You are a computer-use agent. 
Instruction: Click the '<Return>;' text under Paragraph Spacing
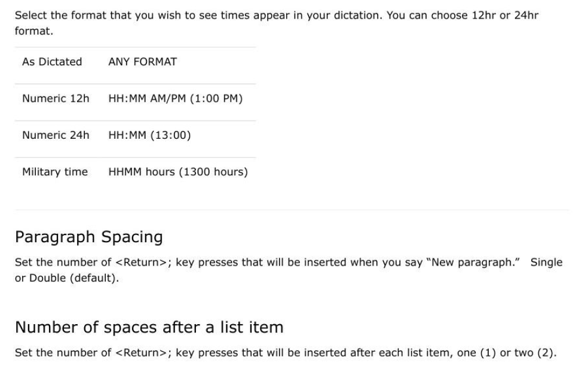(143, 263)
